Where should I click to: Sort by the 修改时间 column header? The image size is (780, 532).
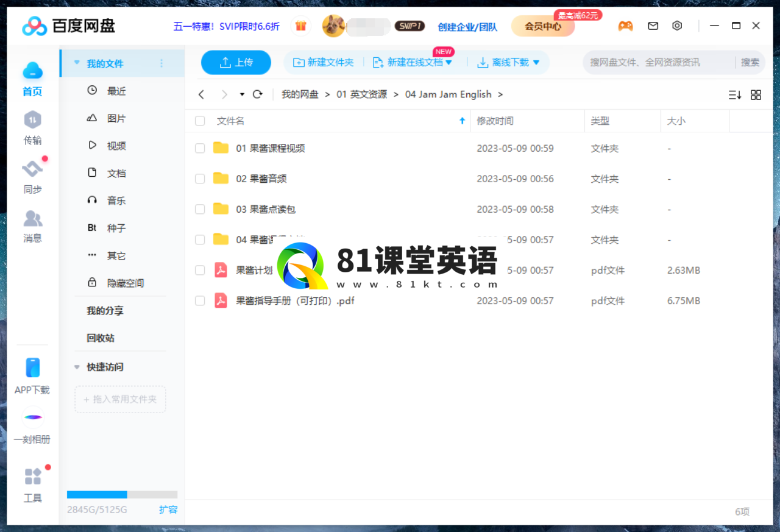[x=495, y=121]
